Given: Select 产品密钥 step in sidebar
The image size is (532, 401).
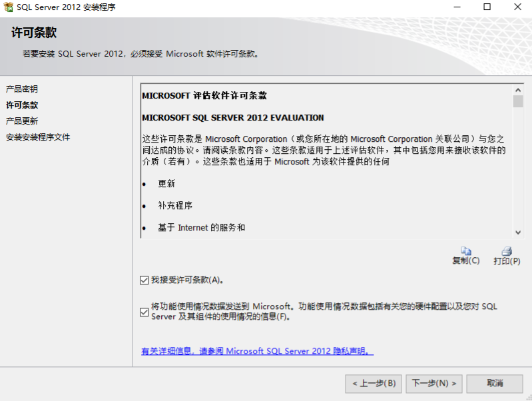Looking at the screenshot, I should pos(22,89).
